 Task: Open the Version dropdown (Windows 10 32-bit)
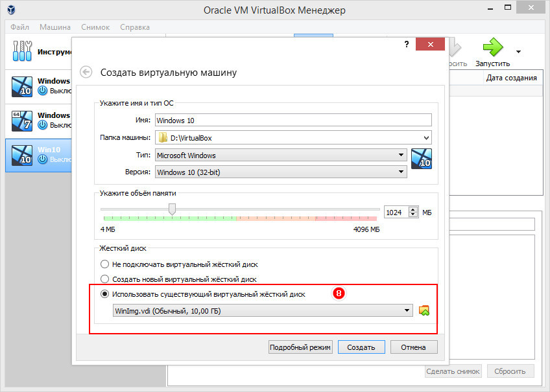(281, 172)
